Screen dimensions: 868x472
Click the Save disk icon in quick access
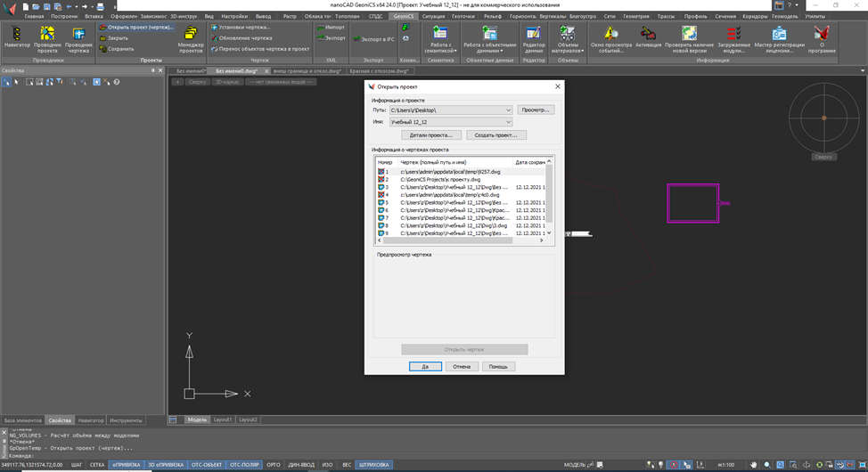coord(47,6)
